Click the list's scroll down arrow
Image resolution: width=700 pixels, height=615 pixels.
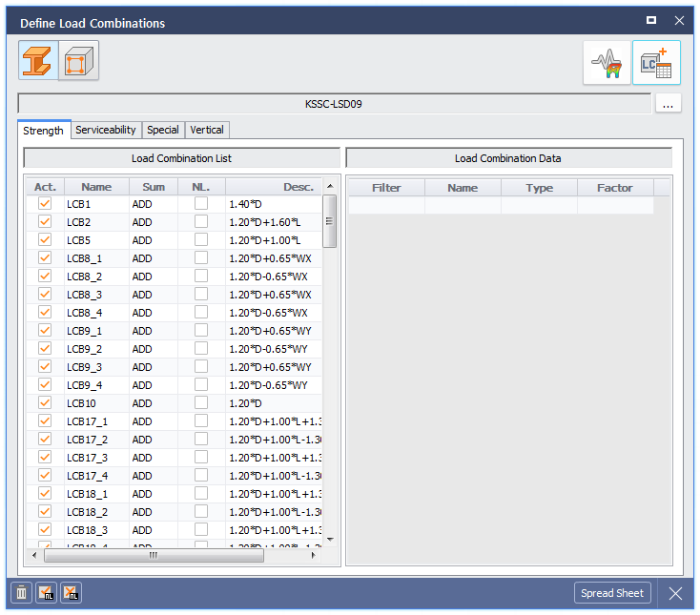coord(330,539)
